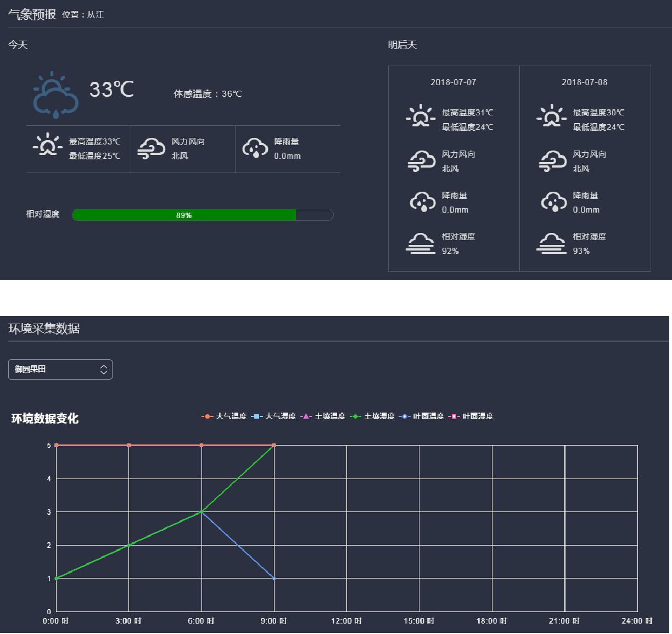Show the 土壤温度 legend series

pyautogui.click(x=323, y=416)
